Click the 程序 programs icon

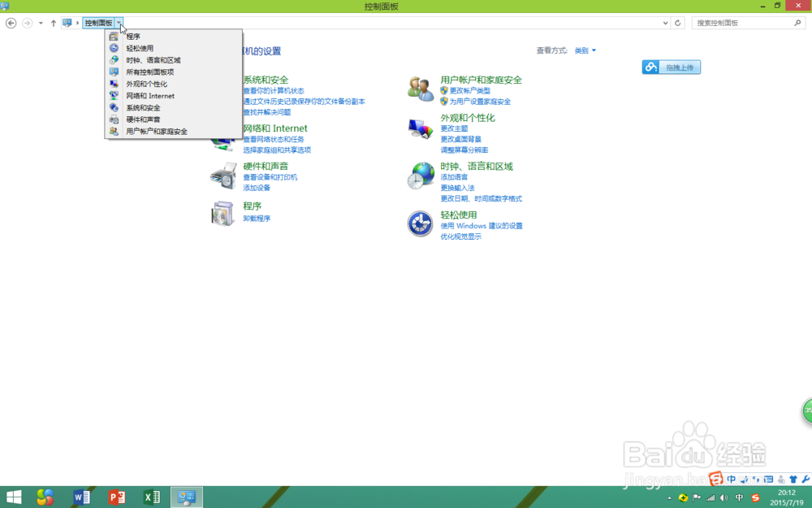(x=221, y=214)
